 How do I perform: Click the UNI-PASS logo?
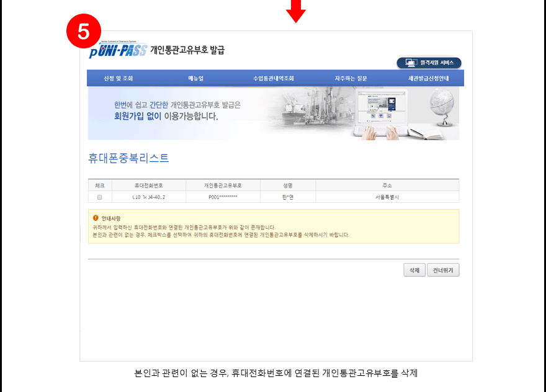[118, 51]
